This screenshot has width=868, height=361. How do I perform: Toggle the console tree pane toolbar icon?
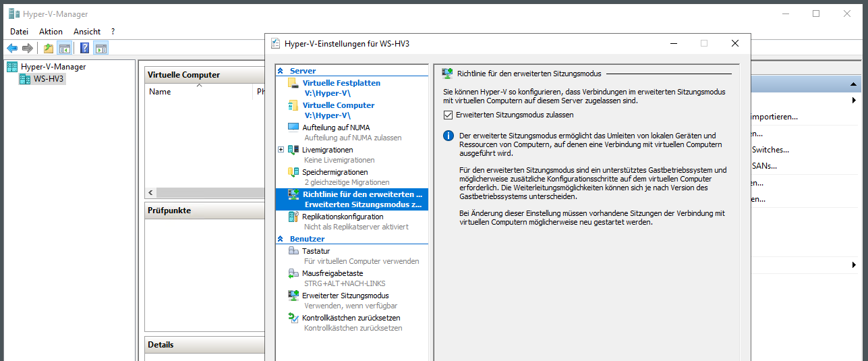[x=65, y=48]
